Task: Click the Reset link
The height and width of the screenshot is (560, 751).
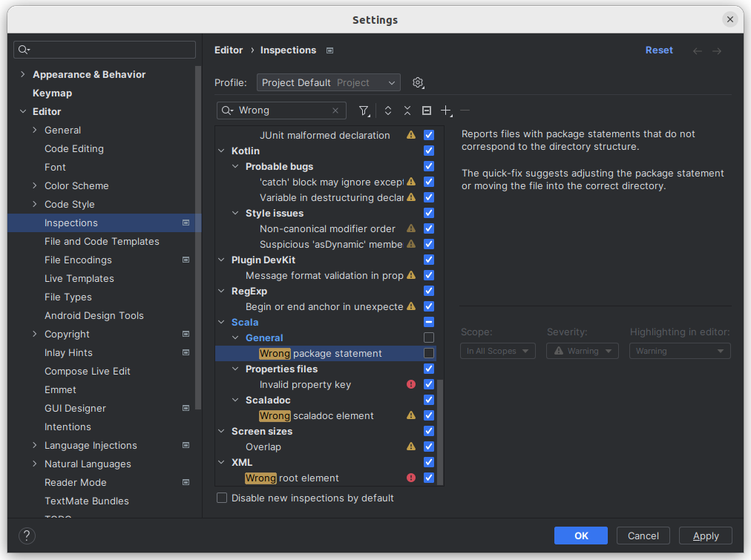Action: (659, 50)
